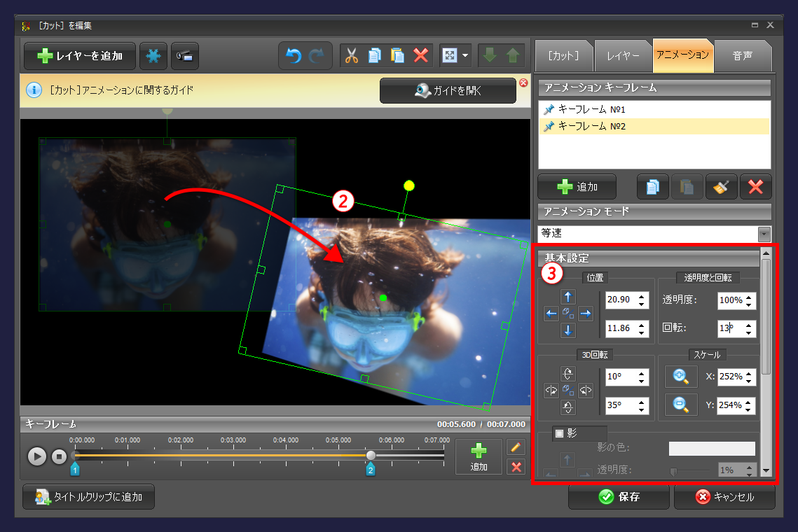Select the brush icon in the keyframe panel

pos(721,186)
